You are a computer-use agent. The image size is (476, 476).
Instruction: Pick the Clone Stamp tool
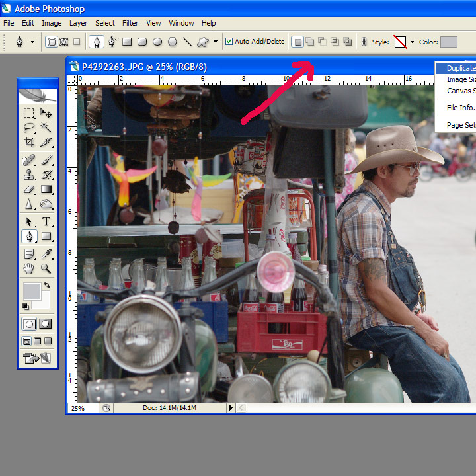click(29, 175)
